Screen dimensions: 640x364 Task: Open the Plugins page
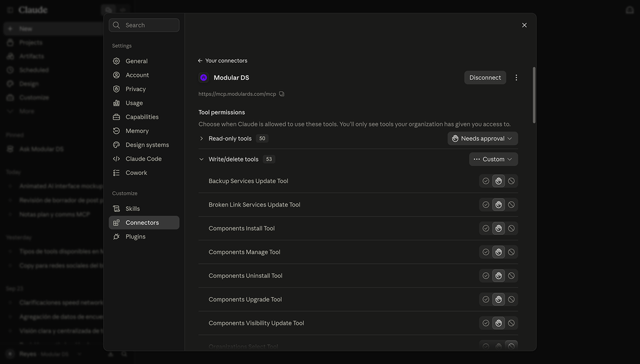[x=144, y=237]
